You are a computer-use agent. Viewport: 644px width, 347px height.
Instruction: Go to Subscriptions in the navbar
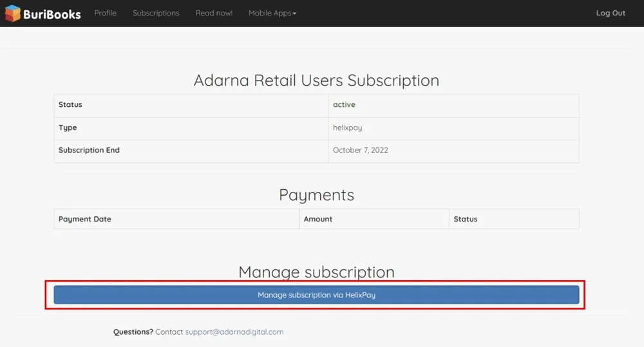click(x=156, y=13)
